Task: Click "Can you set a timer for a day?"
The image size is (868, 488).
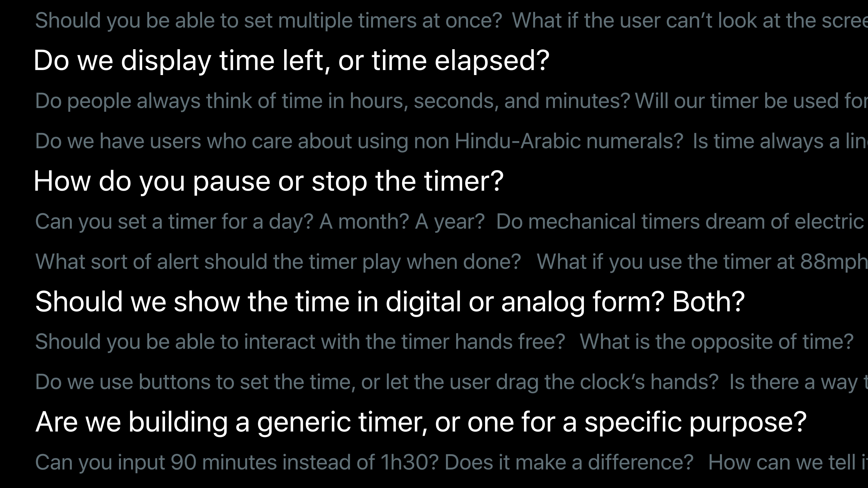Action: pos(174,222)
